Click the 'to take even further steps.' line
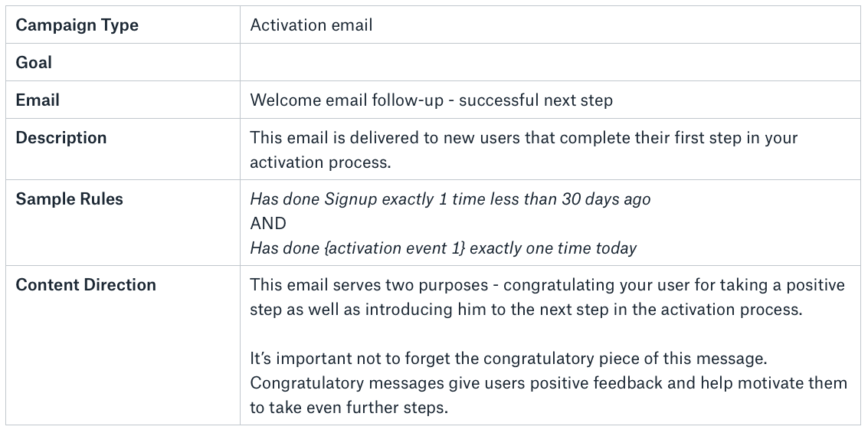 349,408
